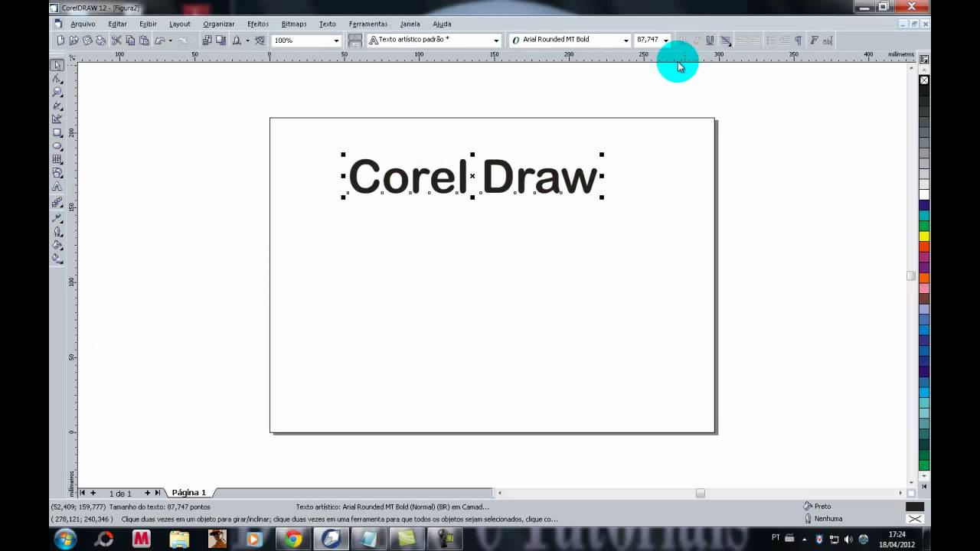Click the Save icon in the toolbar
980x551 pixels.
point(88,40)
